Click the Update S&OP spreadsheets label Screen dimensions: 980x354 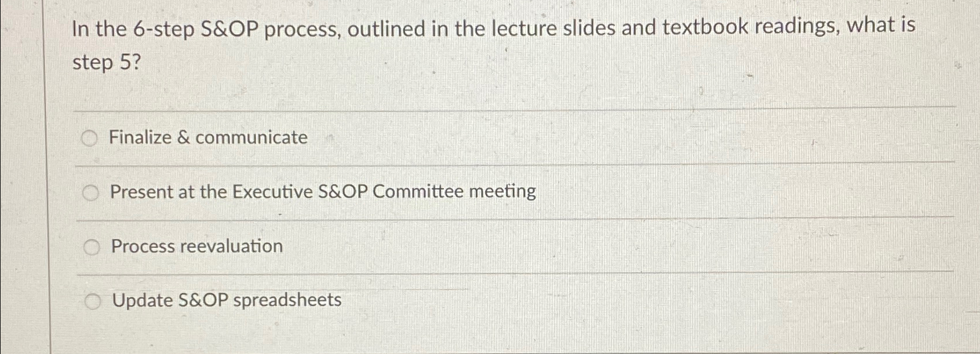pyautogui.click(x=226, y=301)
